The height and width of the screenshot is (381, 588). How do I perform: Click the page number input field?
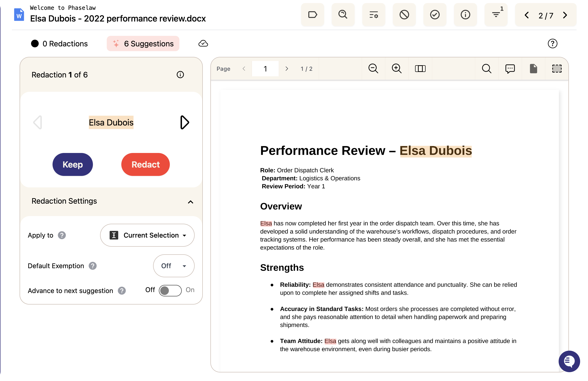tap(265, 69)
